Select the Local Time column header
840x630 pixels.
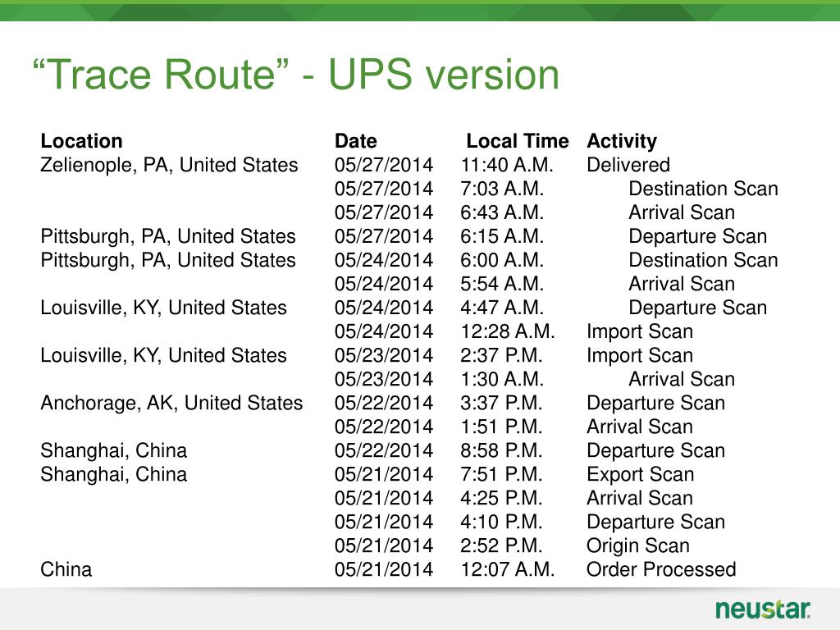coord(517,141)
